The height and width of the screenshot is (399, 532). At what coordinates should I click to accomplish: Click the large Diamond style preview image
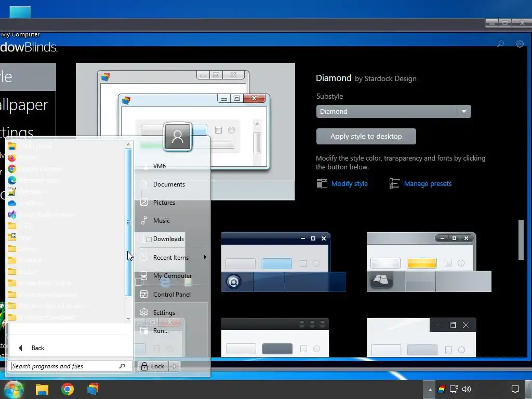[185, 131]
